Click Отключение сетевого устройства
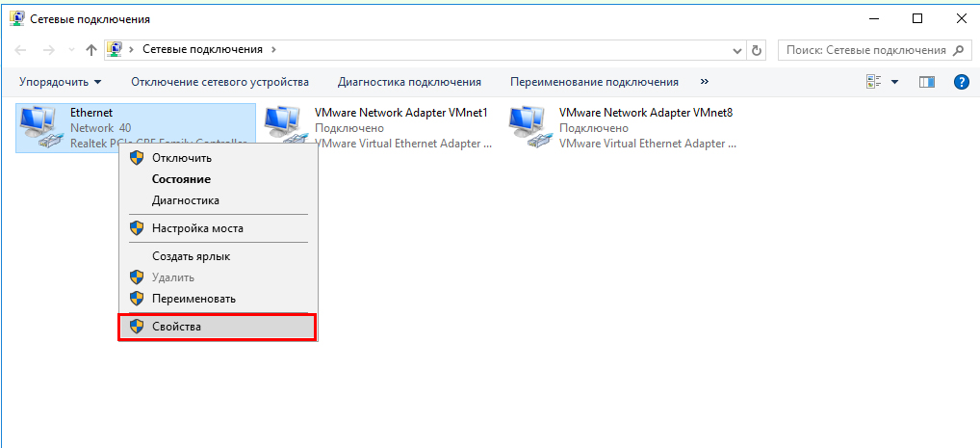Viewport: 980px width, 448px height. (x=220, y=82)
